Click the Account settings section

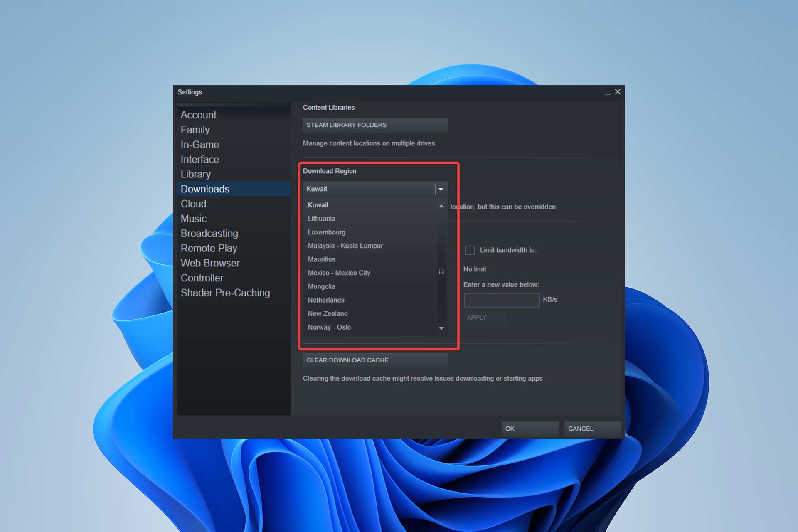coord(199,115)
